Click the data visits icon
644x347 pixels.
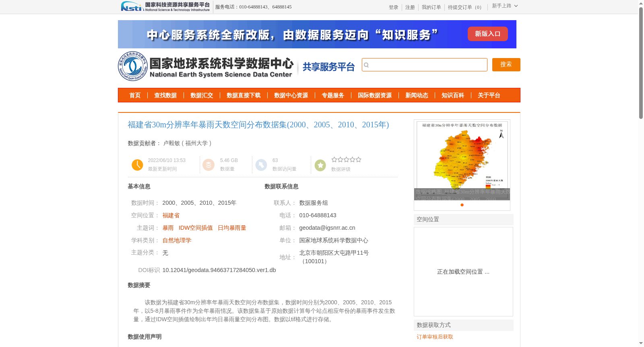[x=261, y=165]
